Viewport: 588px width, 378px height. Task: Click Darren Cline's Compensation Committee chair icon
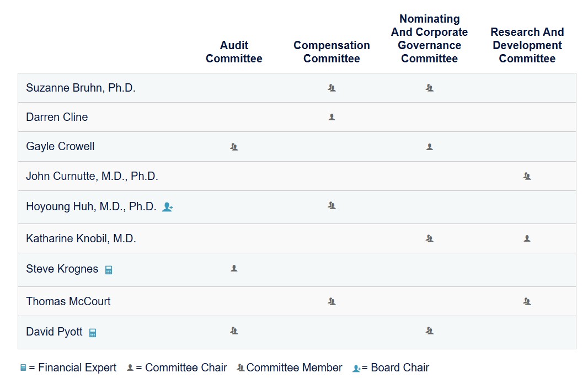332,117
